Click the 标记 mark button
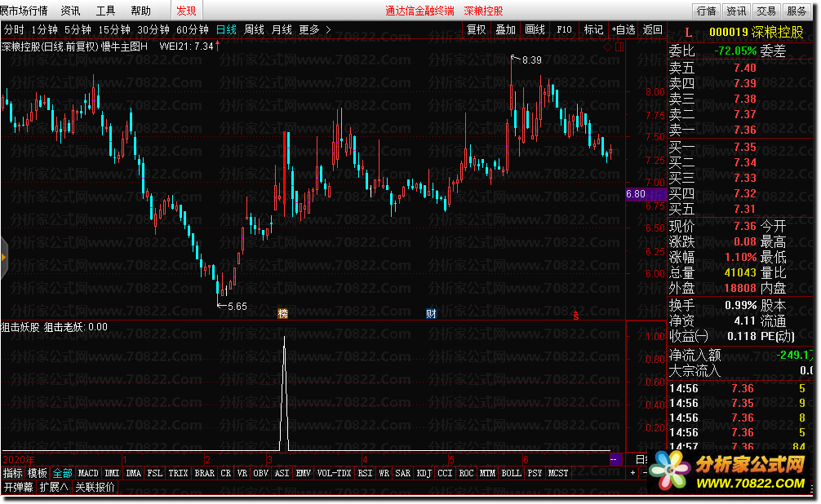 point(593,30)
